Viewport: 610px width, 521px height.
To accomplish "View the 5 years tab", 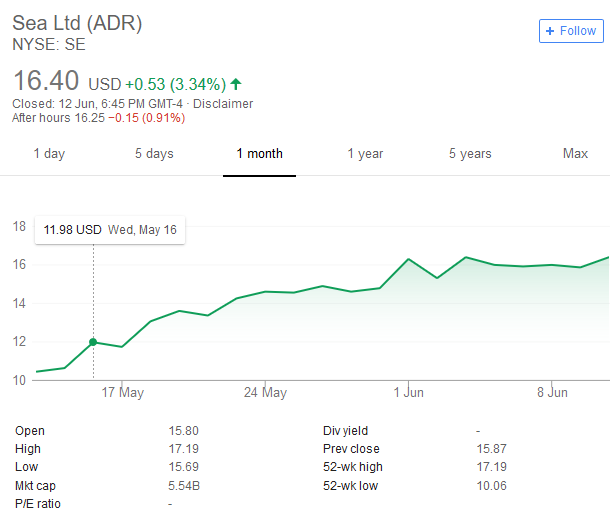I will click(470, 154).
